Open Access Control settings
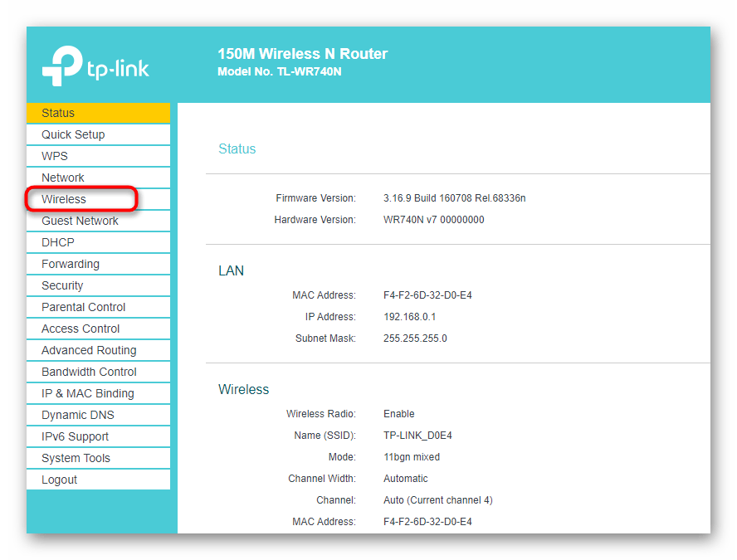The height and width of the screenshot is (560, 737). tap(98, 329)
